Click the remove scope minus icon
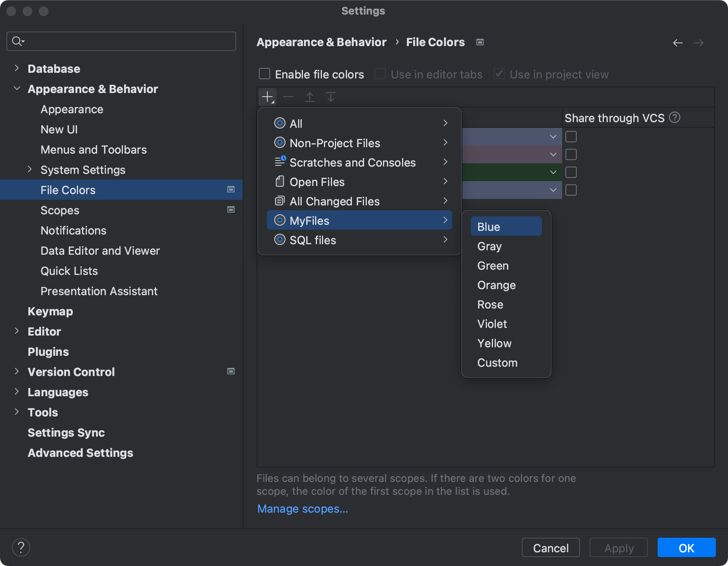Screen dimensions: 728x566 click(x=288, y=97)
